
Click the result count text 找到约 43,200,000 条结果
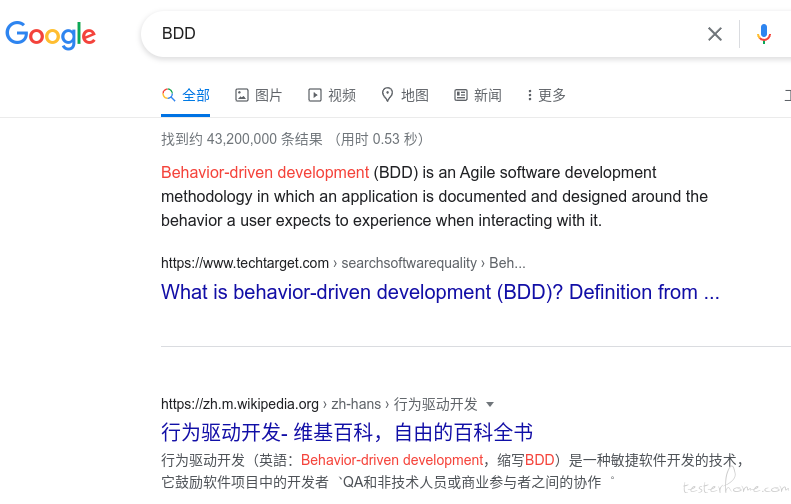tap(242, 139)
